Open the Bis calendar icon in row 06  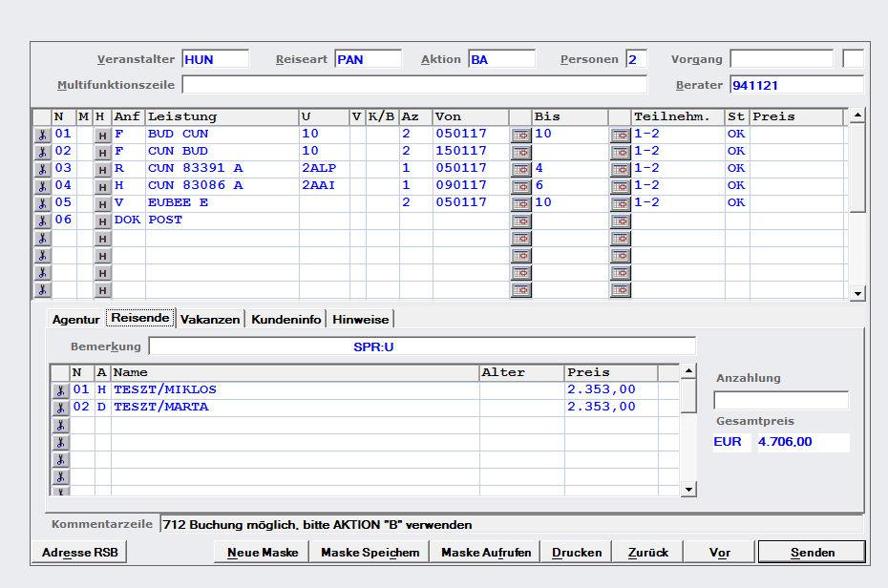[620, 221]
